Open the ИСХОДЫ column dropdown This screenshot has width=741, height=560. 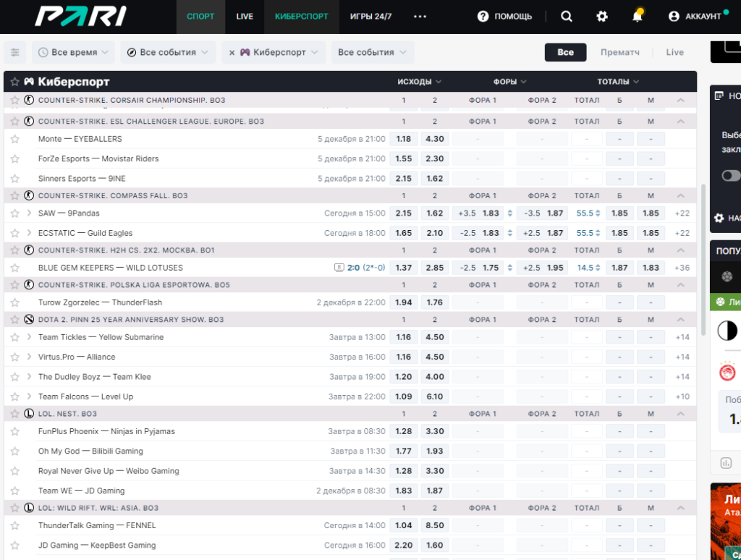419,82
